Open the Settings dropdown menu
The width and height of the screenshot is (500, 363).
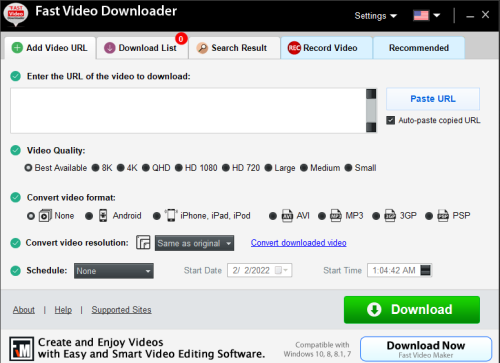(375, 16)
